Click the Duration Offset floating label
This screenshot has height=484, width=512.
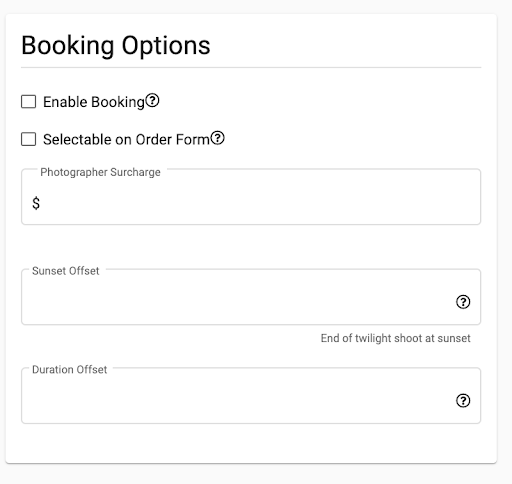click(69, 369)
